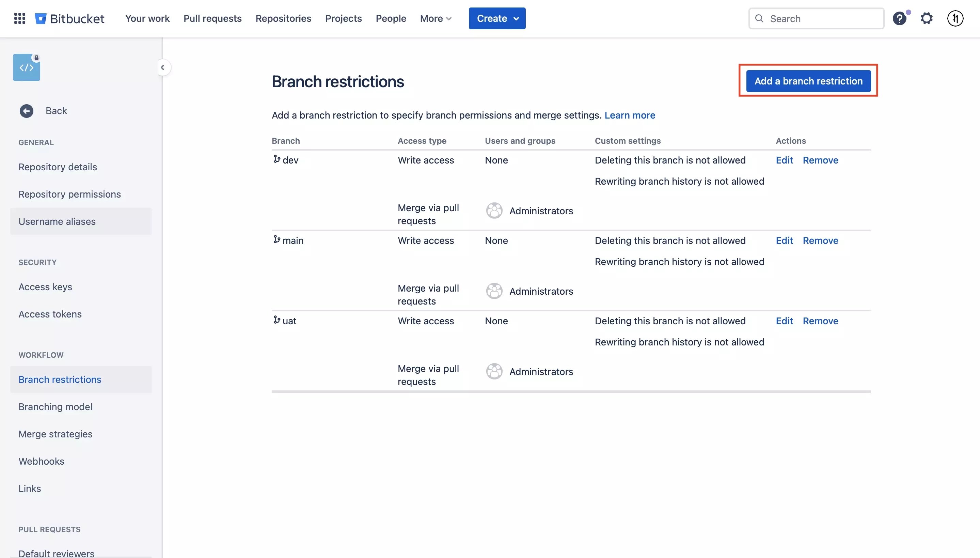Select Branching model in the sidebar
This screenshot has width=980, height=558.
click(x=56, y=407)
